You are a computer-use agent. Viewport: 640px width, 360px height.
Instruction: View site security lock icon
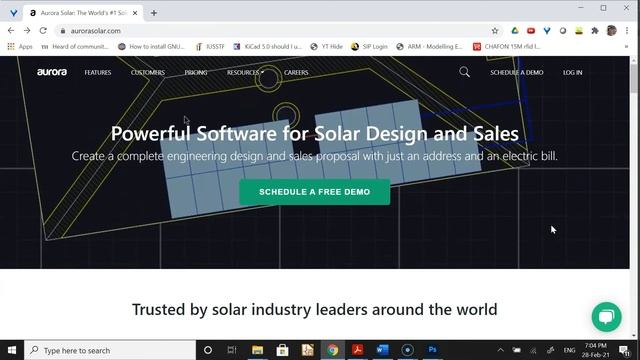pyautogui.click(x=63, y=31)
